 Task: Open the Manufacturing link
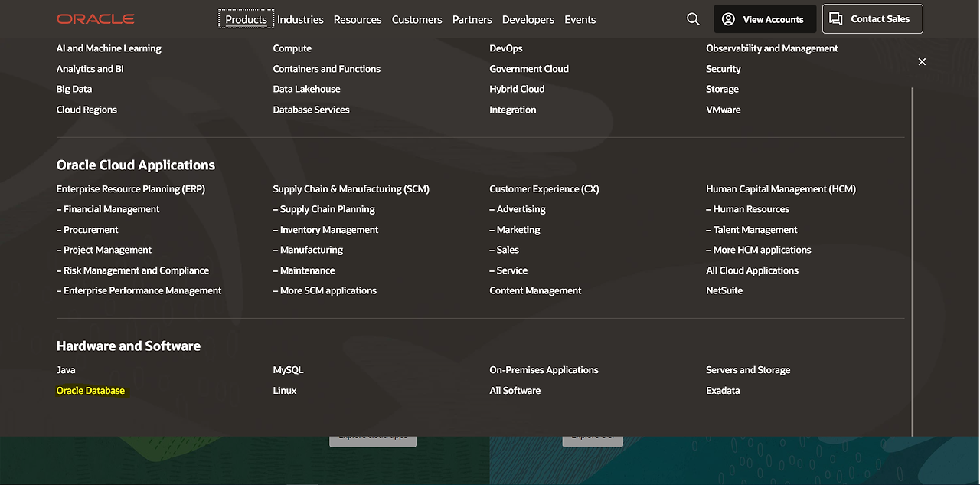tap(308, 250)
